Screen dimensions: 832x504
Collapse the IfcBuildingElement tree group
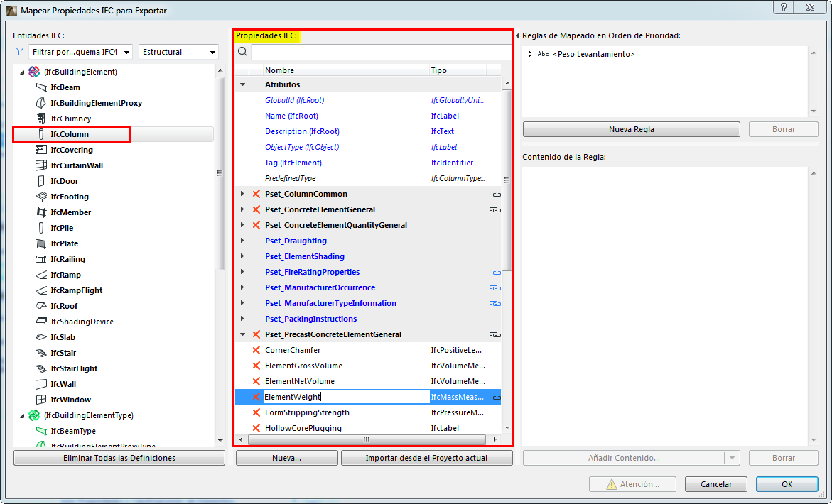coord(22,72)
